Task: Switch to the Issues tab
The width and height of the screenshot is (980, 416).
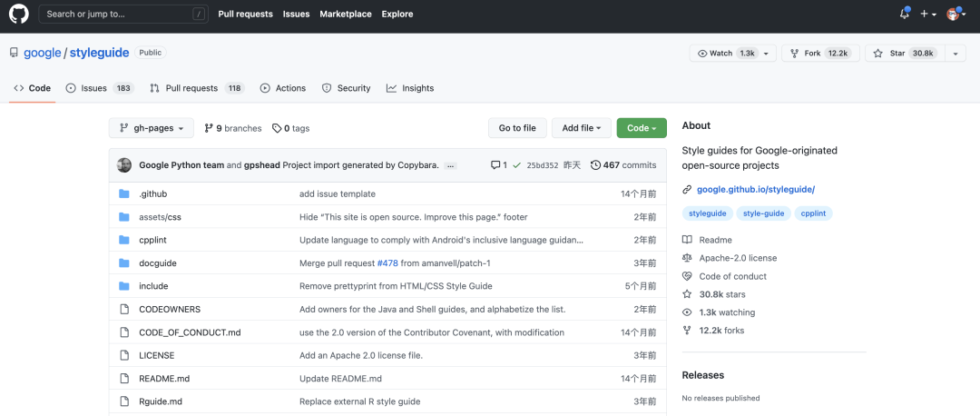Action: coord(100,88)
